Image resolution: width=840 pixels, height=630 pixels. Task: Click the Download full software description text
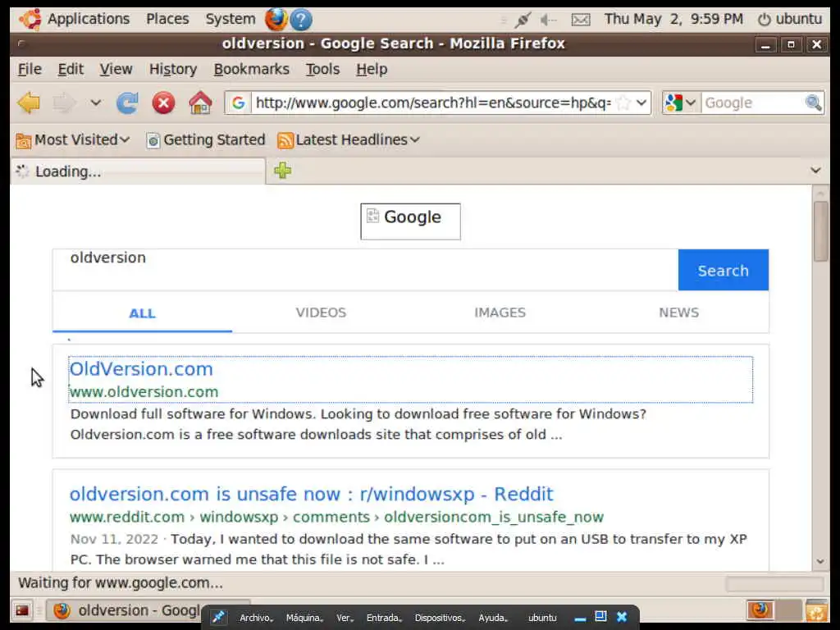(358, 424)
